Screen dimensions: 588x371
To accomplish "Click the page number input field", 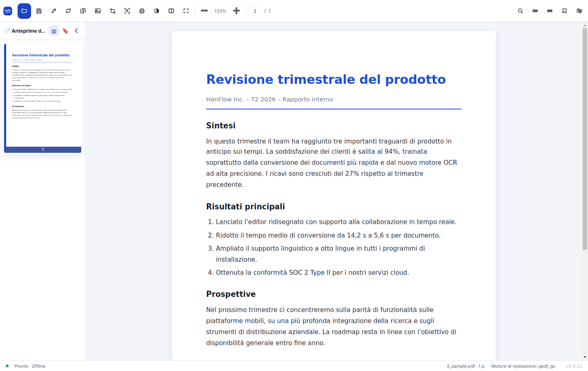I will [x=255, y=11].
